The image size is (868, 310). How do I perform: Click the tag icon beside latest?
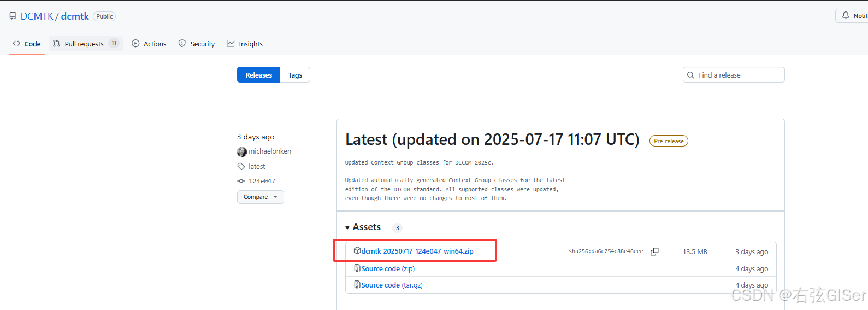pyautogui.click(x=241, y=166)
